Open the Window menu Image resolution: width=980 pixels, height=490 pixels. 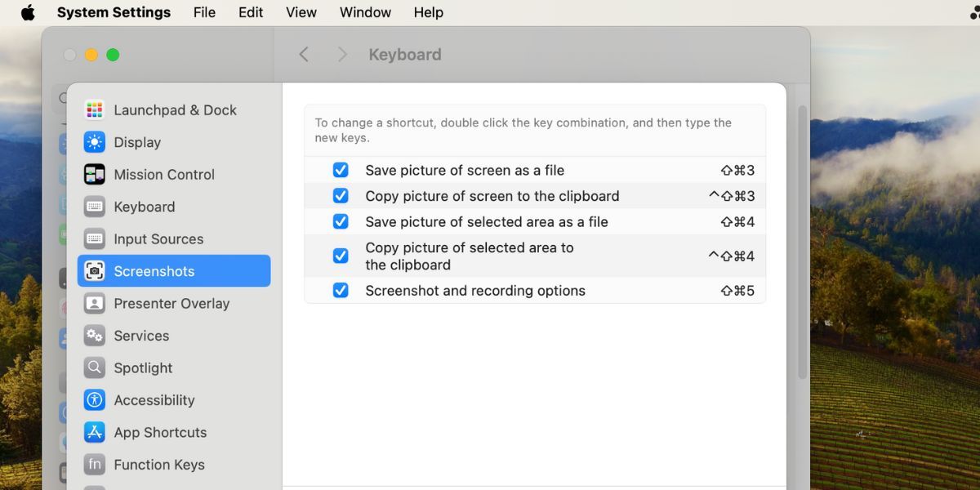tap(365, 12)
